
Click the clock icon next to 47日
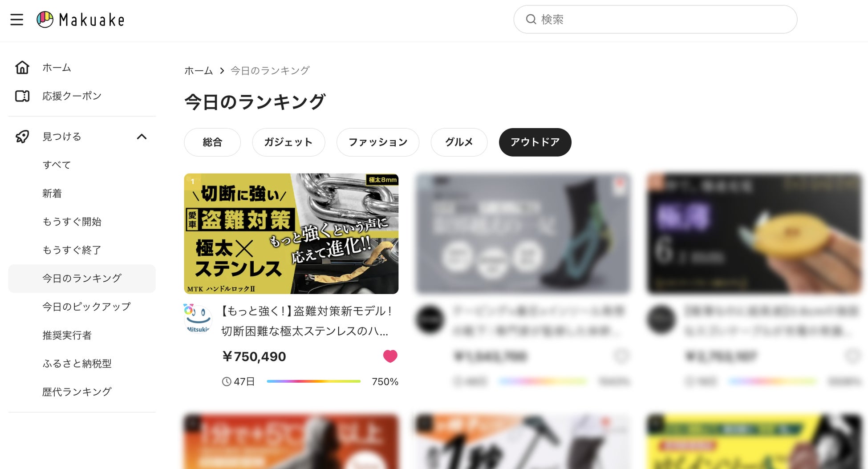tap(227, 381)
